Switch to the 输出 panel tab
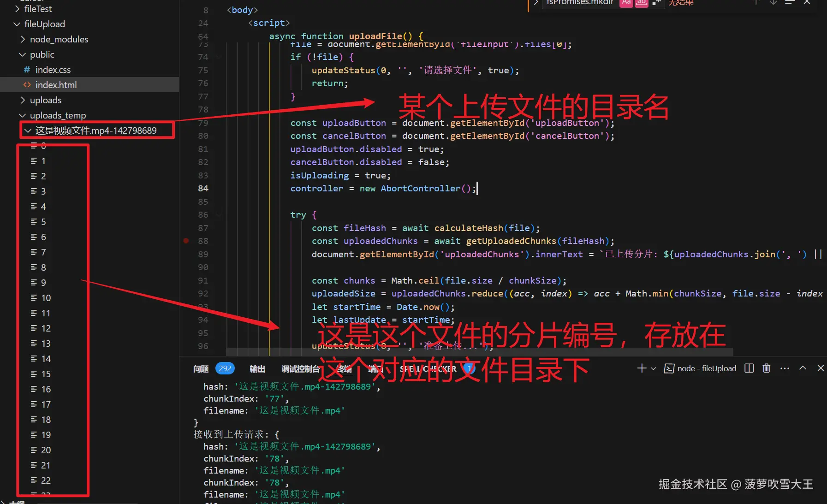The height and width of the screenshot is (504, 827). coord(257,368)
